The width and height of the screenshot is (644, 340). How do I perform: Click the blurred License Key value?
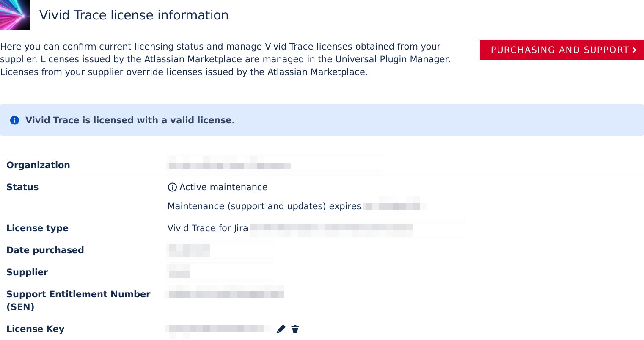(219, 329)
